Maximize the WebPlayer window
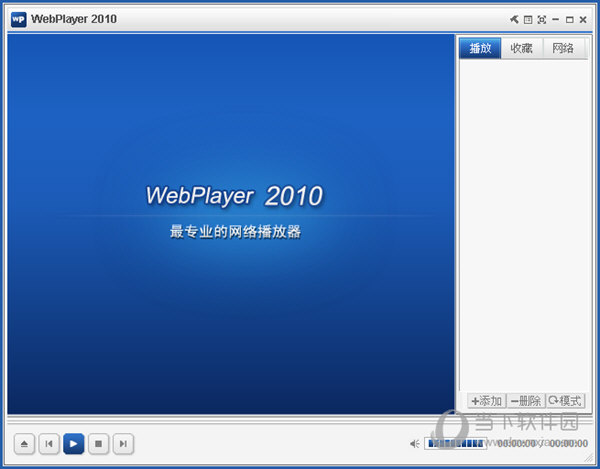Screen dimensions: 600x469 569,20
